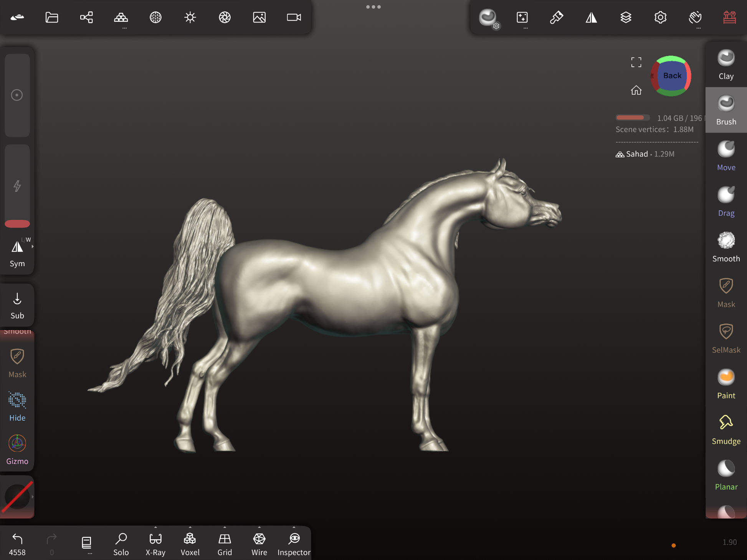
Task: Open the Layers panel icon
Action: pos(626,17)
